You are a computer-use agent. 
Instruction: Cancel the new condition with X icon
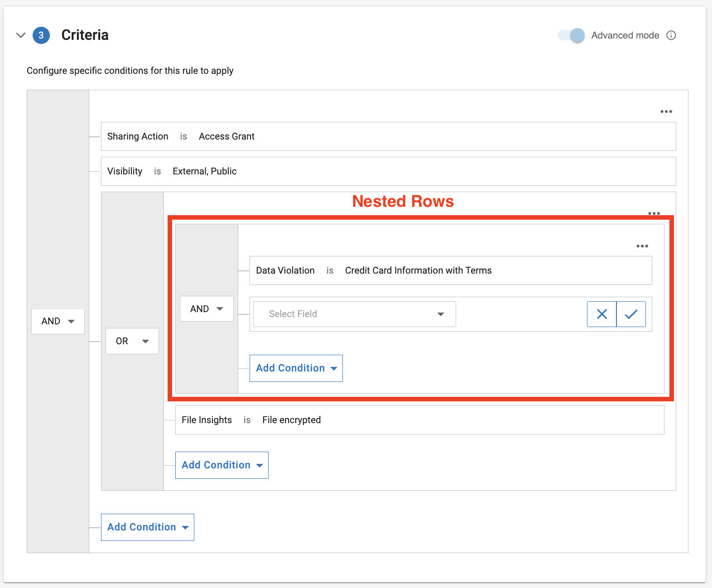pos(601,314)
